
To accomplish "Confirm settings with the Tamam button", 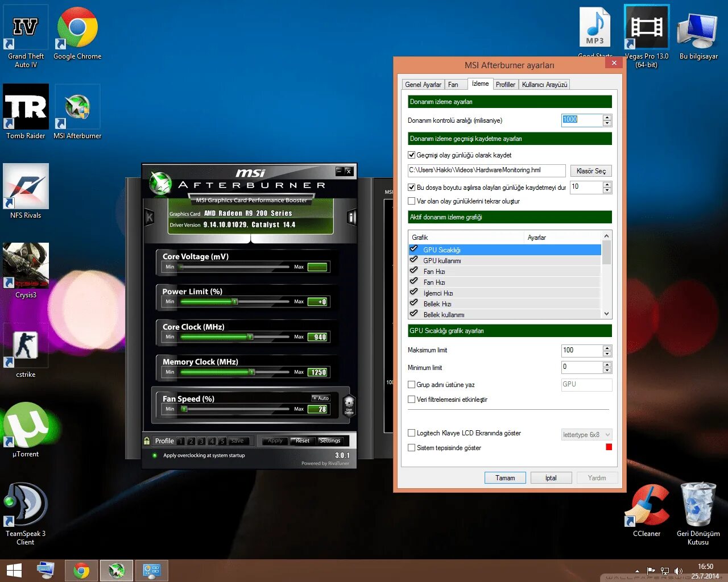I will click(x=505, y=478).
